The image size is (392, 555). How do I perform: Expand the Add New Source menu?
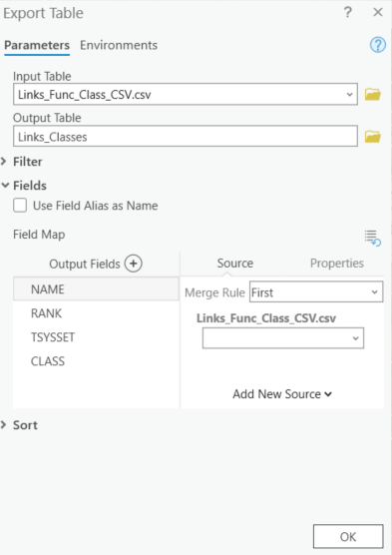(x=282, y=394)
